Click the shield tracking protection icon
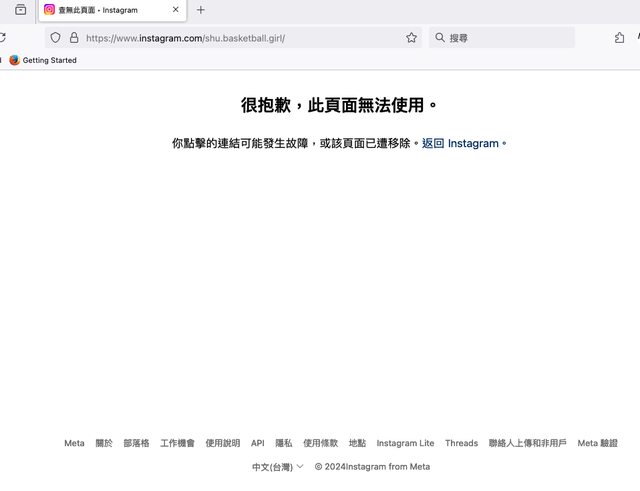The height and width of the screenshot is (491, 640). (56, 38)
